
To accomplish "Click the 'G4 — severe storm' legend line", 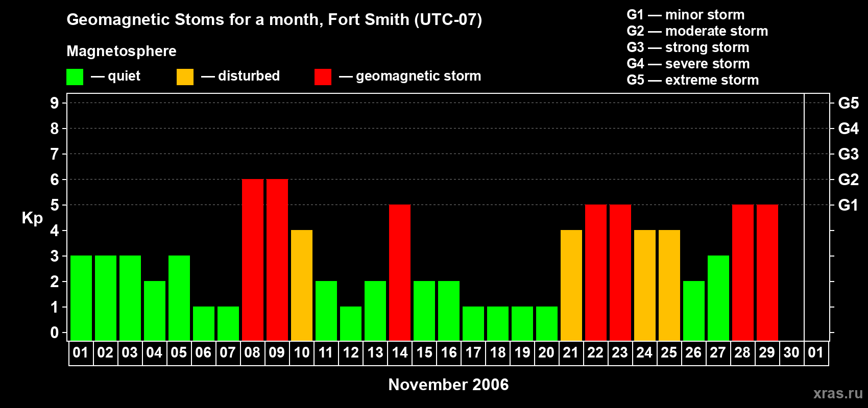I will pos(688,64).
